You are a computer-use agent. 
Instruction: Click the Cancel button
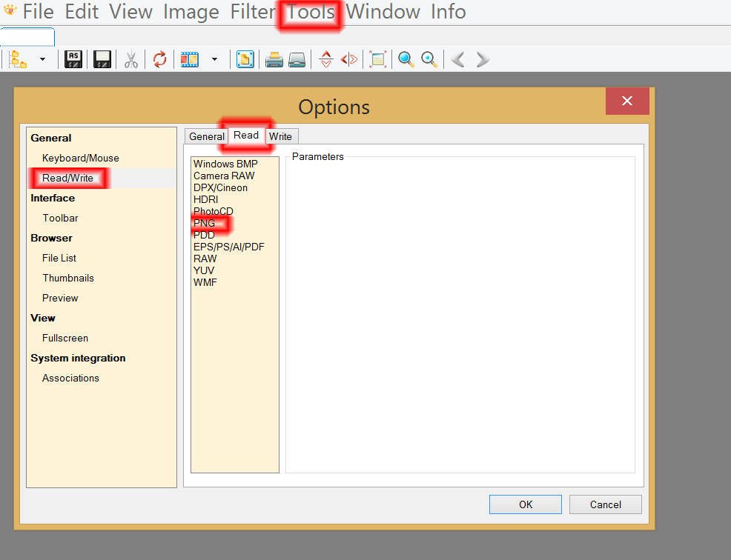coord(606,504)
